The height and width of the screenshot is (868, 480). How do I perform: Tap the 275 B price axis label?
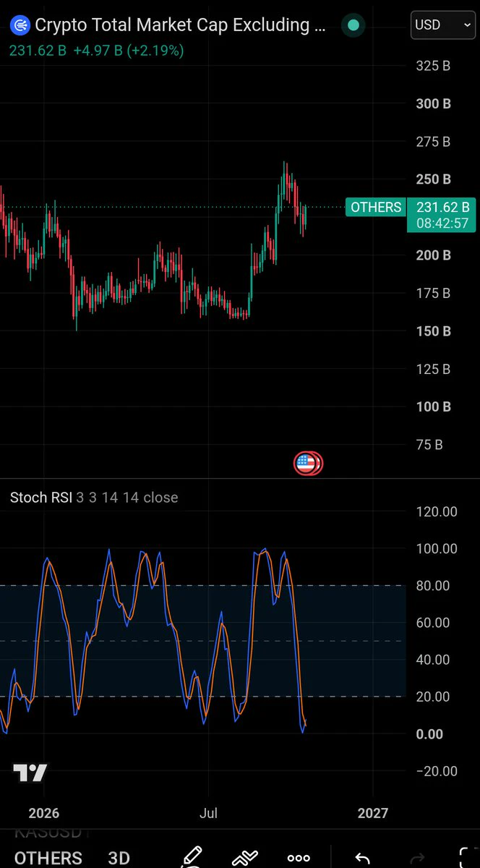(433, 142)
